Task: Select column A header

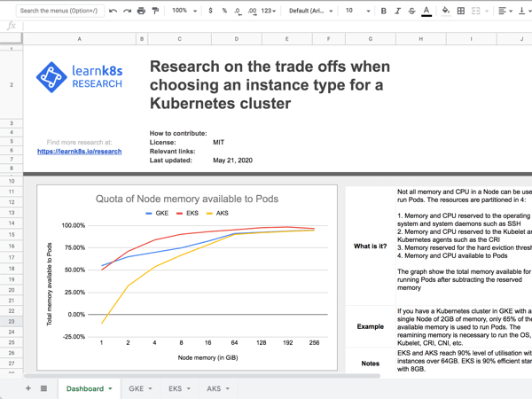Action: 80,39
